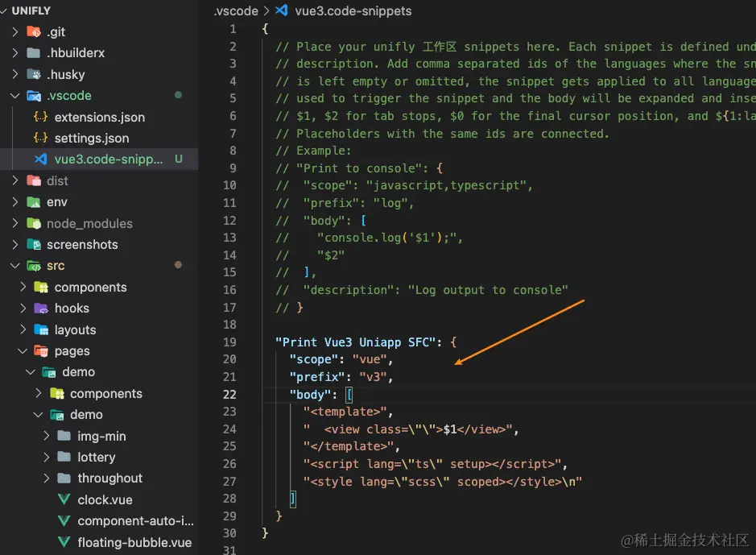Click the "</template>" string on line 25
Viewport: 756px width, 555px height.
coord(348,446)
